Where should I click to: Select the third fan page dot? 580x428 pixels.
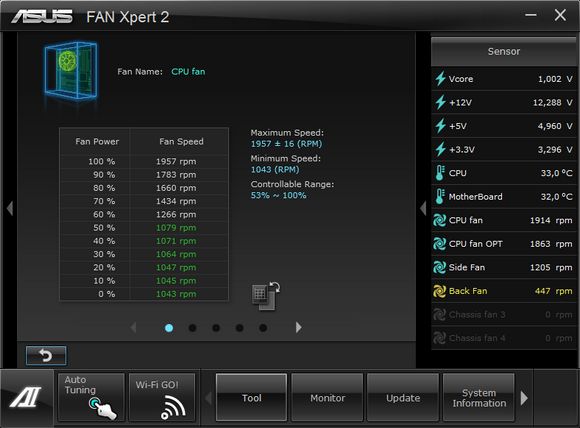[x=216, y=328]
